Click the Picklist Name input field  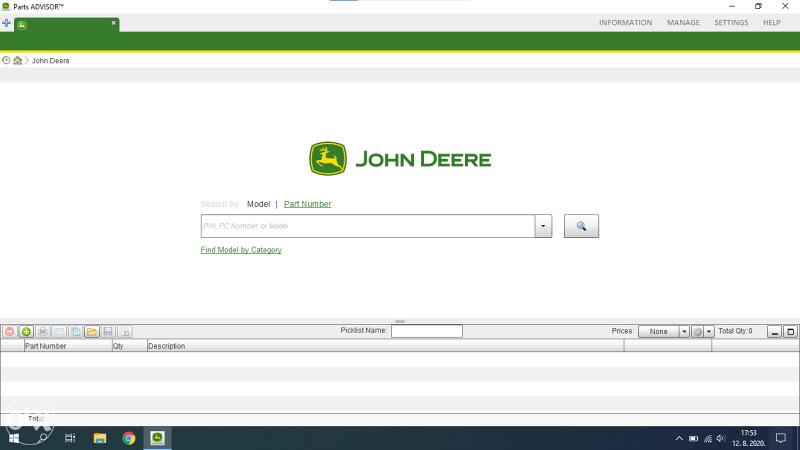point(426,331)
